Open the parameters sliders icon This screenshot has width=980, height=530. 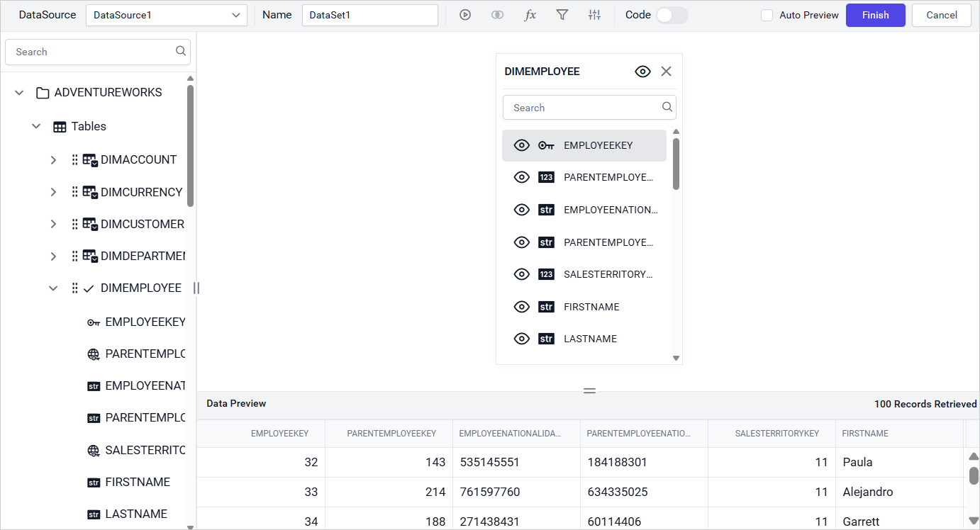pos(595,15)
